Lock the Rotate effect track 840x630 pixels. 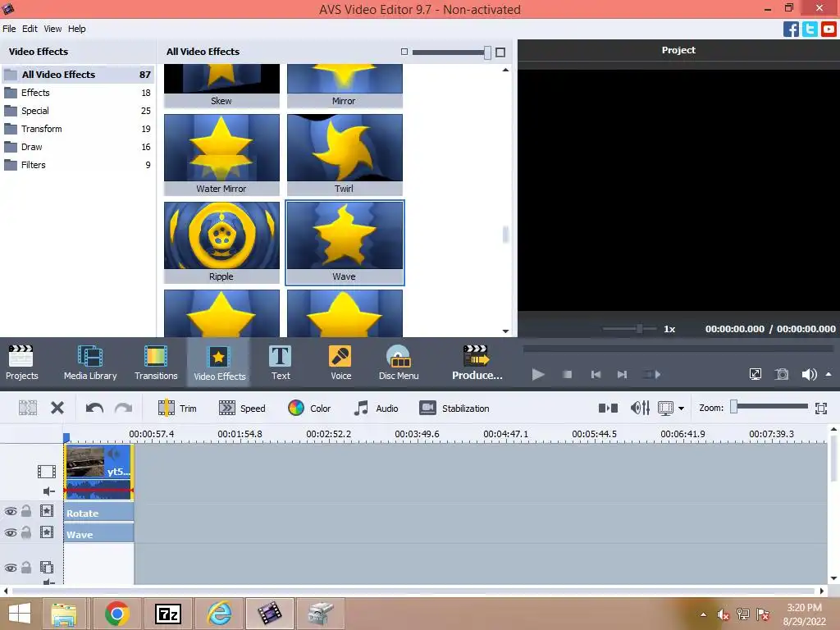click(25, 511)
